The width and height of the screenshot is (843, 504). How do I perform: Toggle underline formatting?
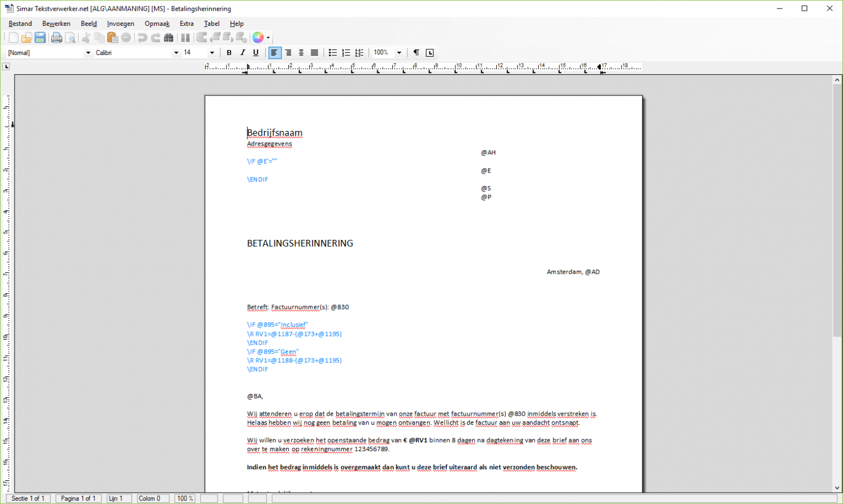[256, 53]
